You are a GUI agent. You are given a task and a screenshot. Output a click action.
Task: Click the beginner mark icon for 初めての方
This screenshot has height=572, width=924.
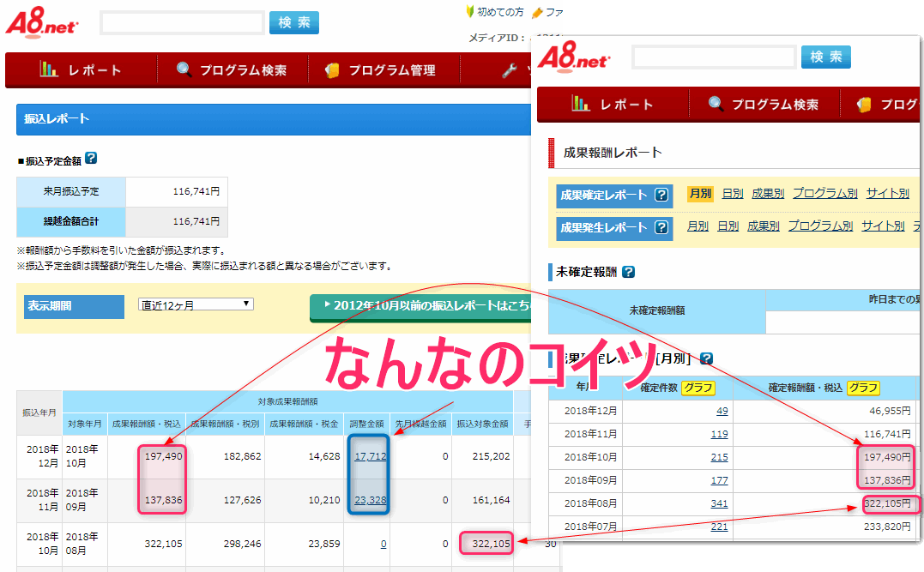470,12
